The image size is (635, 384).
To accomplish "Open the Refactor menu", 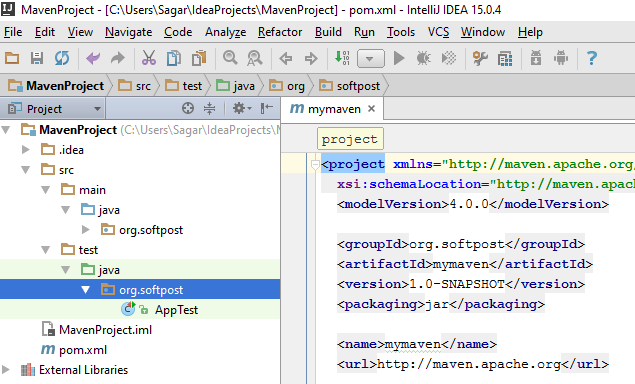I will [x=280, y=32].
